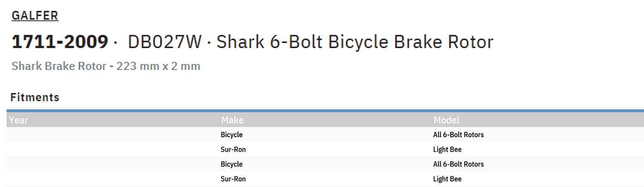644x187 pixels.
Task: Select the DB027W model code text
Action: (x=164, y=42)
